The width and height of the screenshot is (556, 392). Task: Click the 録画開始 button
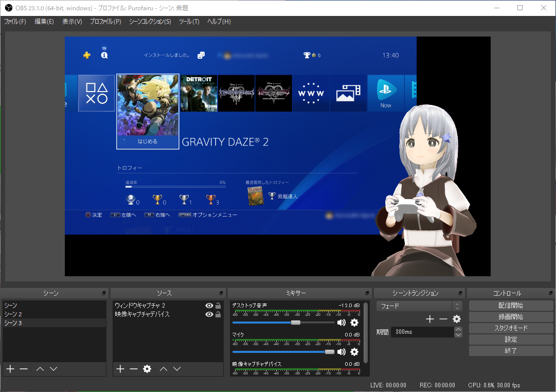pyautogui.click(x=511, y=317)
